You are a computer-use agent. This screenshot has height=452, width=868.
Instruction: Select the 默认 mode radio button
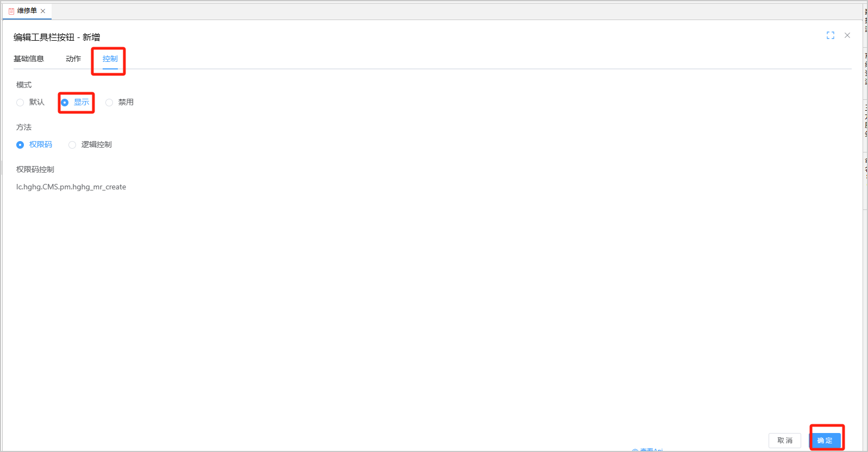pos(20,103)
